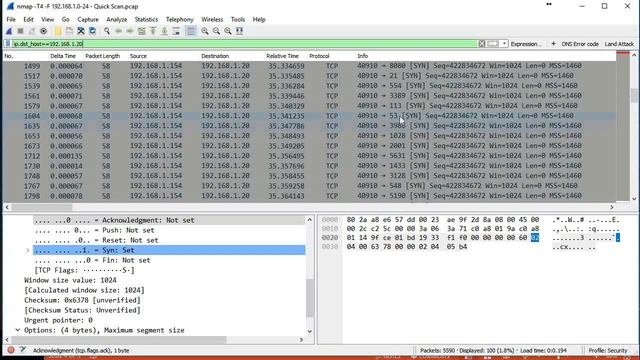The height and width of the screenshot is (360, 640).
Task: Zoom out the packet text
Action: click(216, 31)
